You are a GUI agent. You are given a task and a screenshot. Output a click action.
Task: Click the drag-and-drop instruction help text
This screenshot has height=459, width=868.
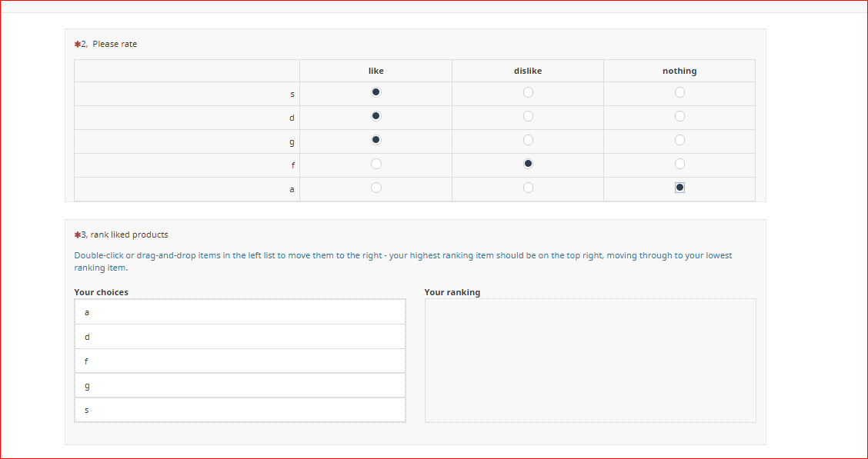pos(403,261)
